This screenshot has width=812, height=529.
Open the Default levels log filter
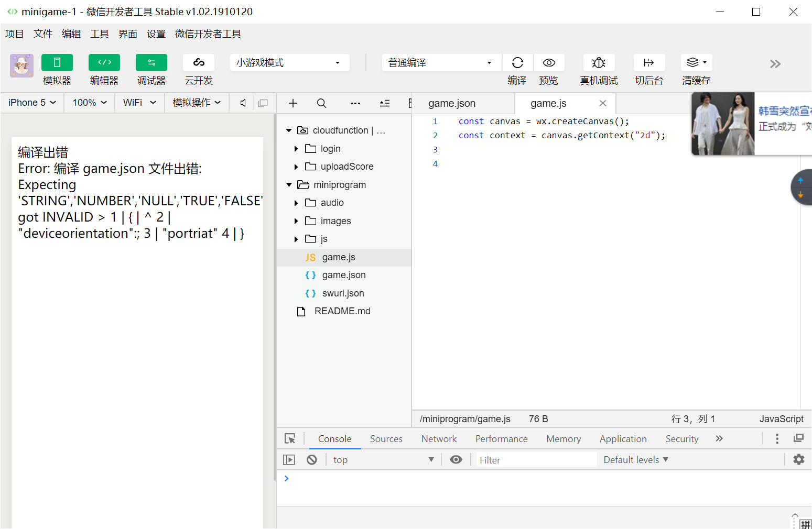[636, 460]
